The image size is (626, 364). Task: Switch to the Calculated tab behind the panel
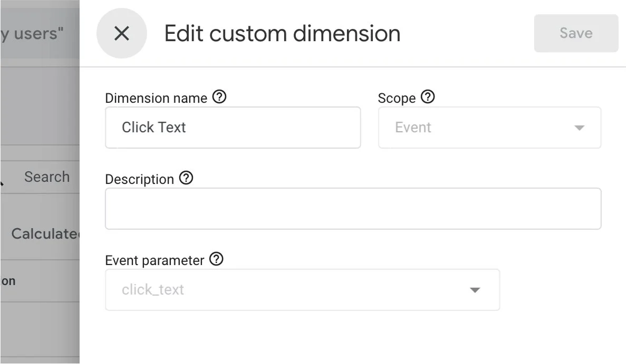coord(45,234)
